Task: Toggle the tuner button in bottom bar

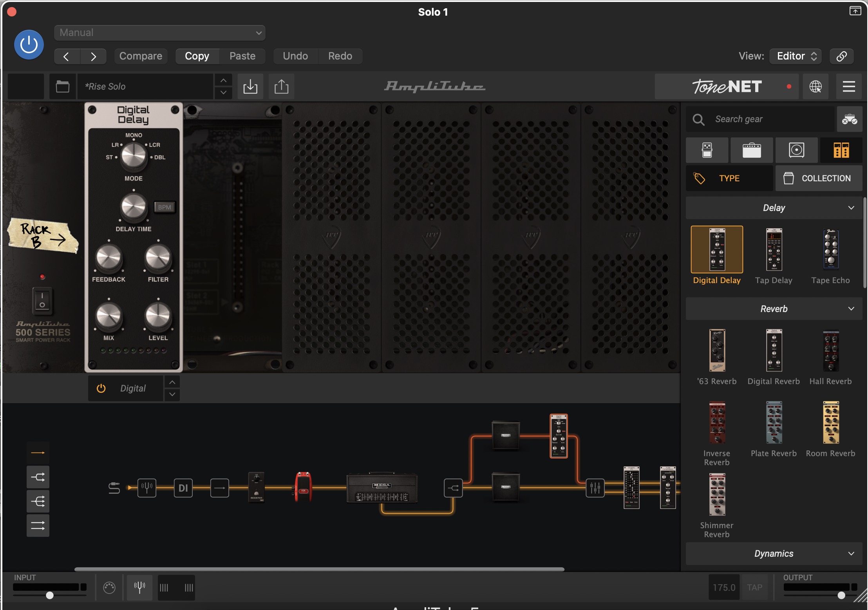Action: 139,587
